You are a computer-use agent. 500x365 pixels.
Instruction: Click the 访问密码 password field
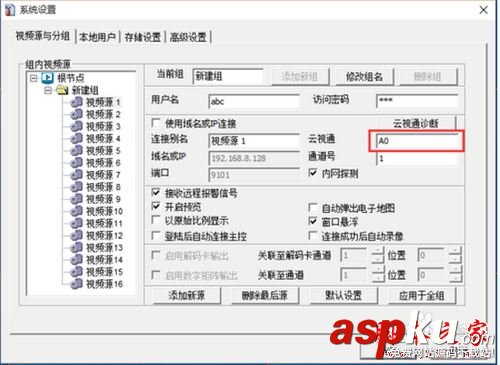click(x=417, y=101)
